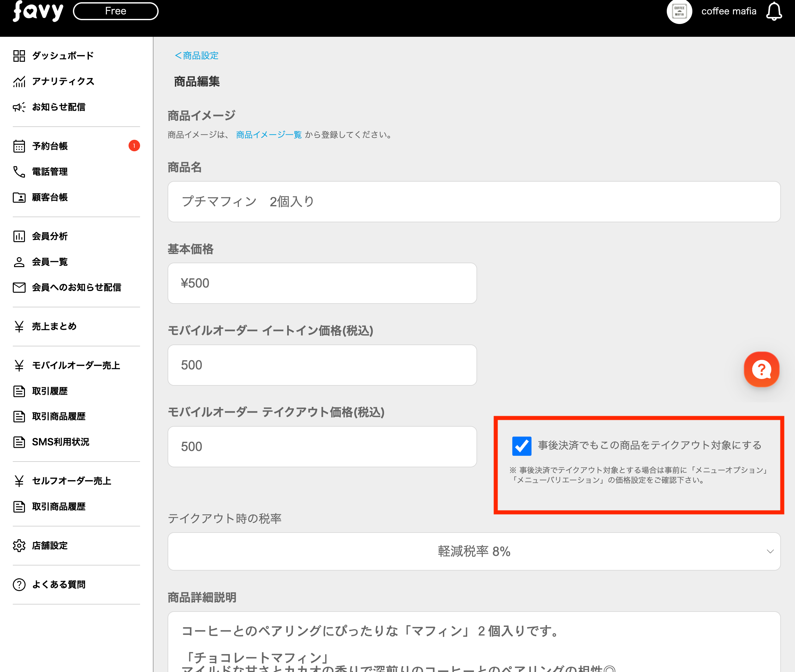Click the イートイン価格 input field
795x672 pixels.
[322, 365]
